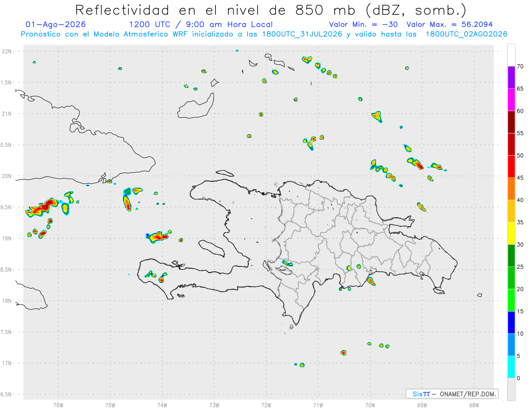Viewport: 532px width, 411px height.
Task: Select the '18N' latitude label
Action: (x=7, y=301)
